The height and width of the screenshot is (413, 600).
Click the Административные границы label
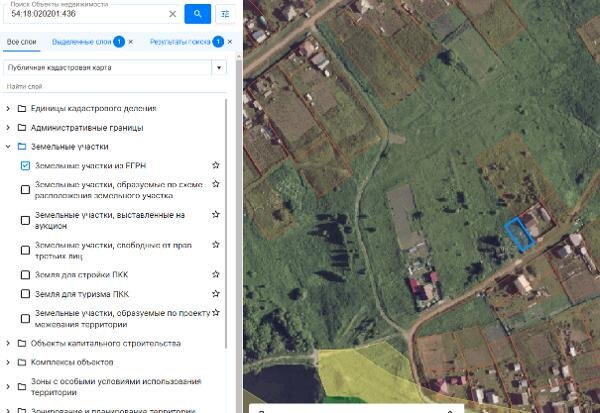[87, 127]
